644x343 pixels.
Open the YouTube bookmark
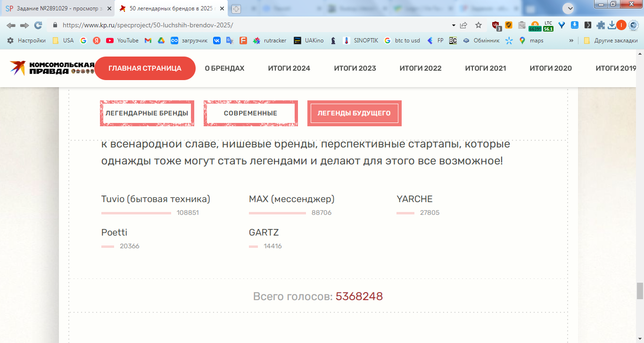coord(122,41)
